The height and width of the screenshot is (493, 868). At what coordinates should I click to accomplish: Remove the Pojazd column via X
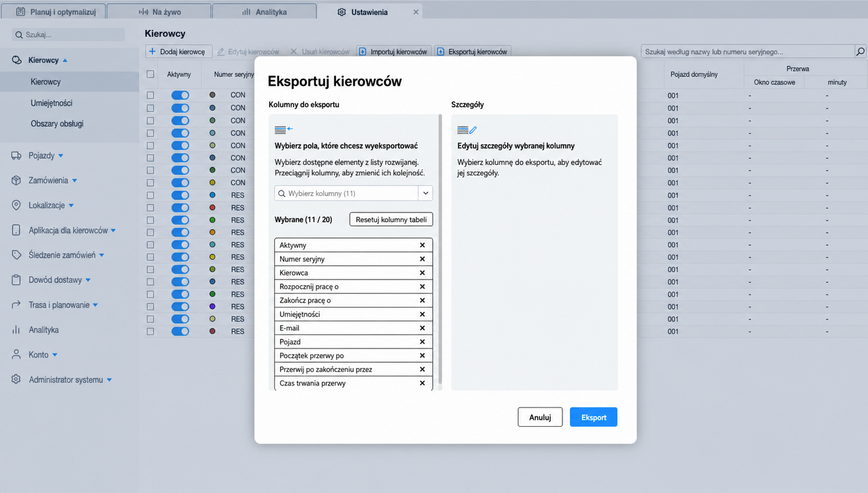tap(422, 342)
